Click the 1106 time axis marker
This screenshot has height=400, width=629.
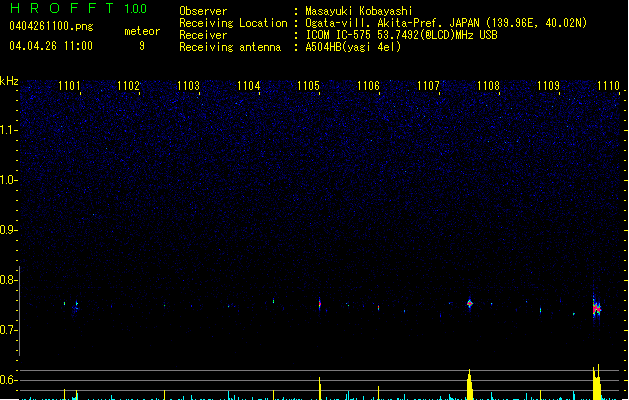[368, 86]
